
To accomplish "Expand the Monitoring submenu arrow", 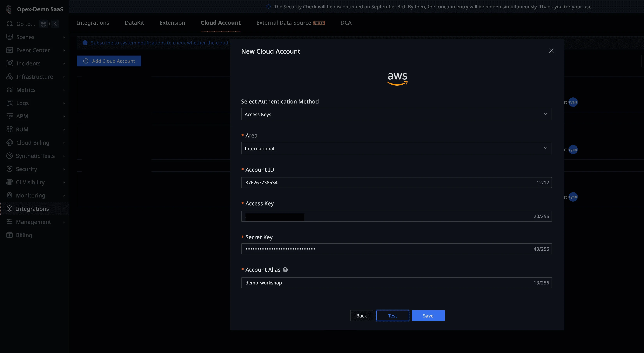I will (64, 196).
